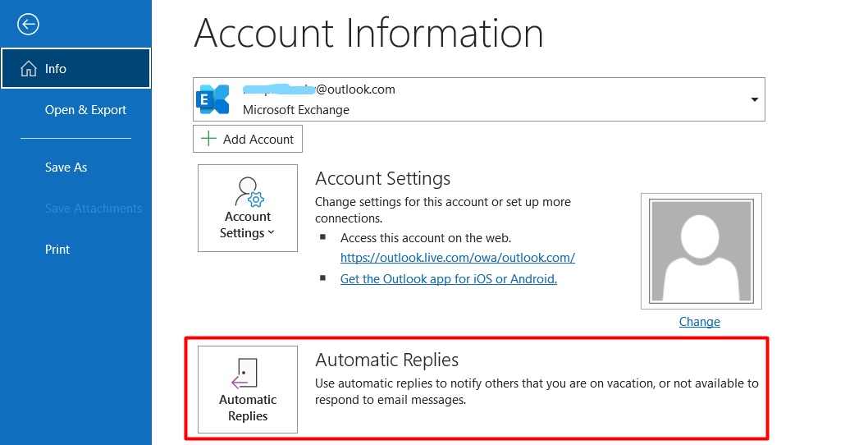Click the Account Settings heading text

[382, 178]
